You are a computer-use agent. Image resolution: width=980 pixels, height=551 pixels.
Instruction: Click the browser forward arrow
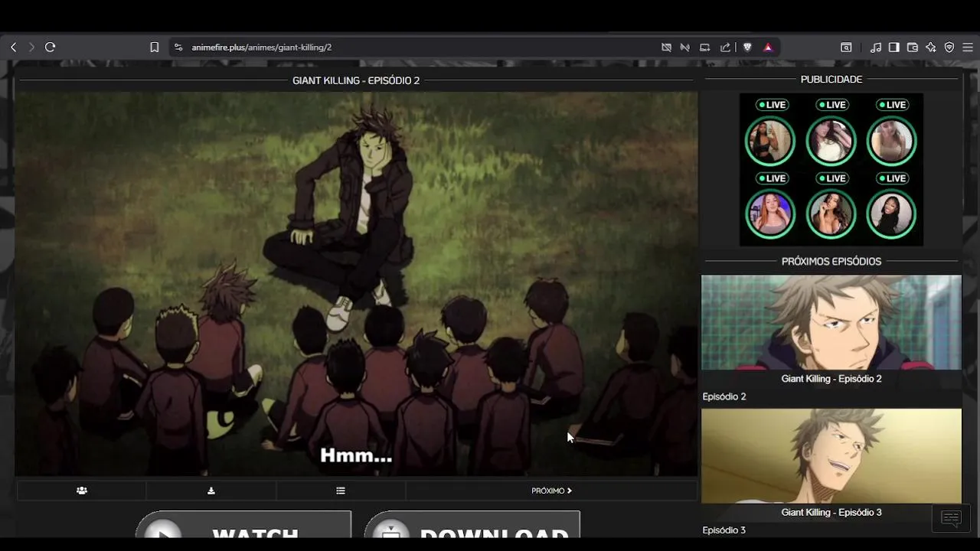pos(31,47)
